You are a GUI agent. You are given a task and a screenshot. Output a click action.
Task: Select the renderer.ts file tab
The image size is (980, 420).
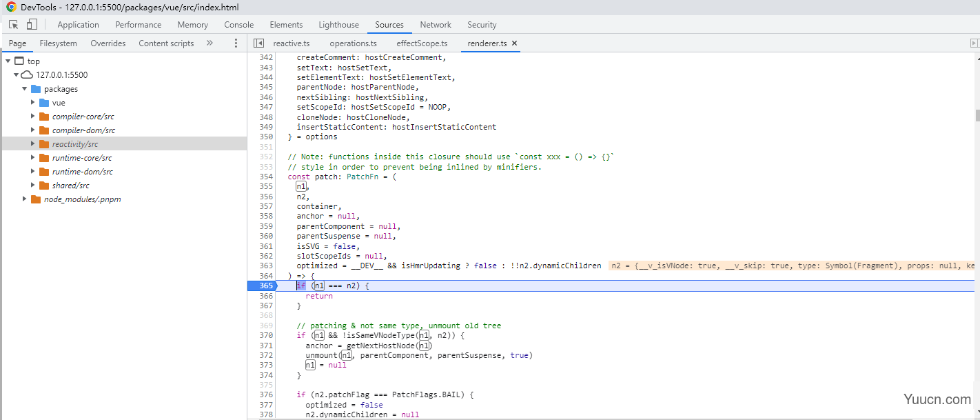(487, 43)
